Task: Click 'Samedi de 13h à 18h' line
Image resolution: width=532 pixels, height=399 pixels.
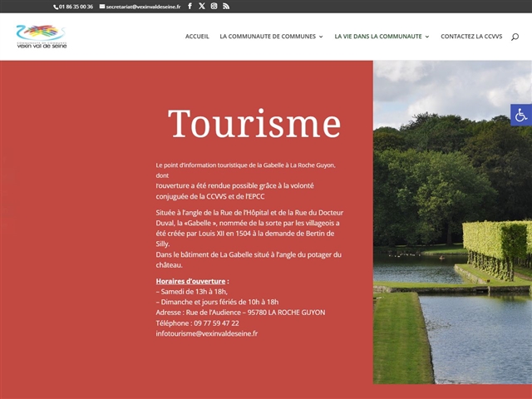Action: [x=192, y=292]
